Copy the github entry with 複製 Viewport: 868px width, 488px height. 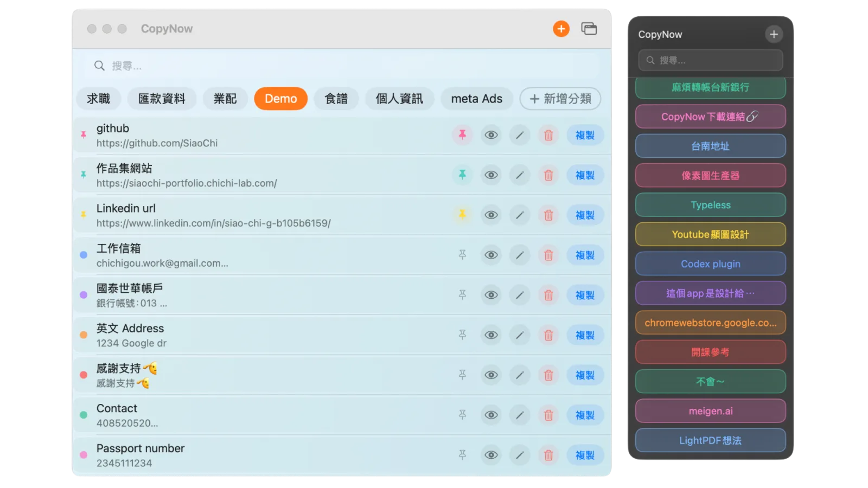tap(585, 135)
